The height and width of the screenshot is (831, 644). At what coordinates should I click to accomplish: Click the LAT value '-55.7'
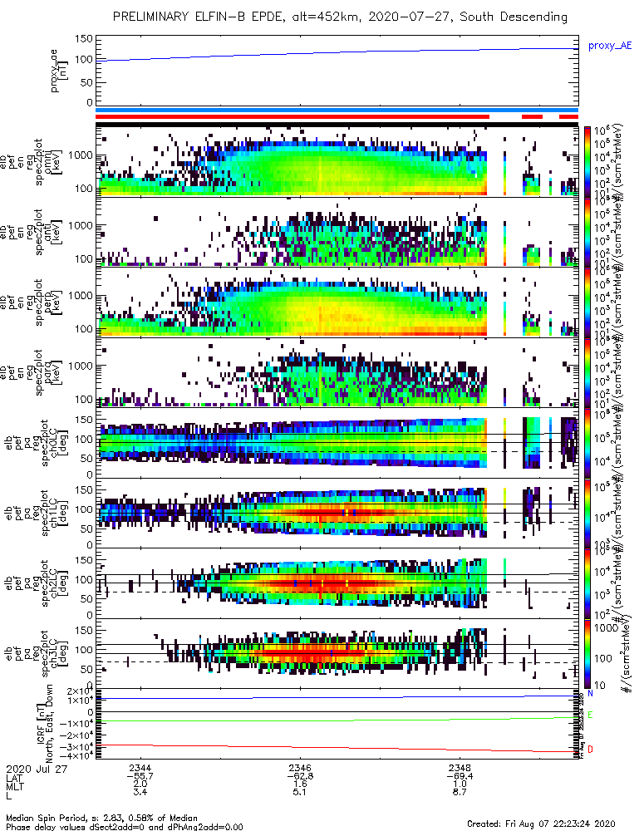click(140, 776)
